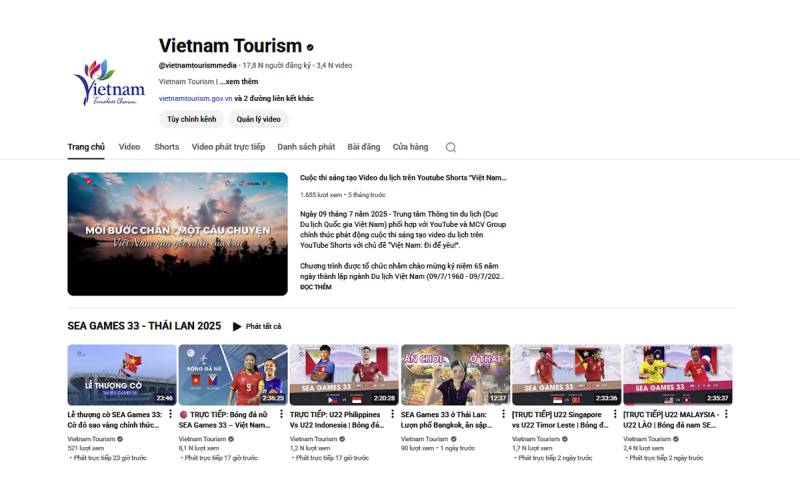Click Vietnam Tourism channel name under Lễ thượng cờ video
The image size is (800, 500).
tap(91, 439)
